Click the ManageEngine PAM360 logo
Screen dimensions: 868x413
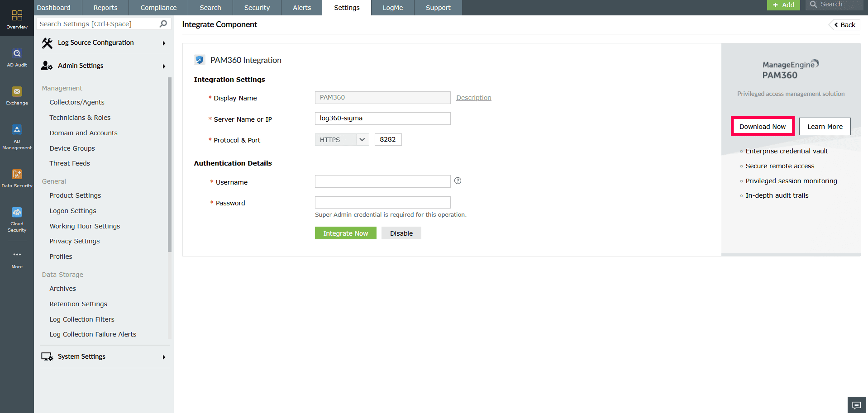click(791, 70)
